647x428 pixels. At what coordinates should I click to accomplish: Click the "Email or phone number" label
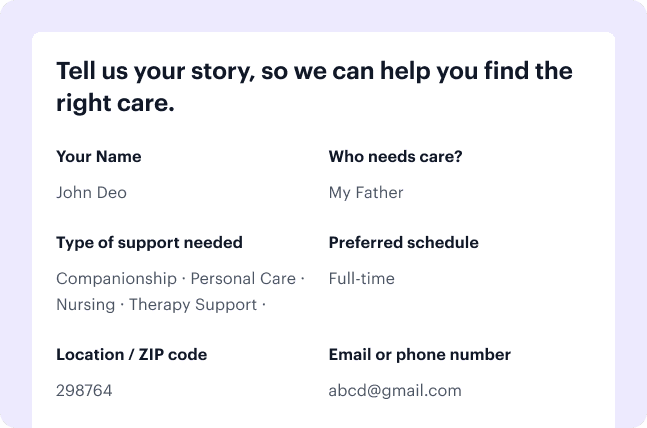coord(419,355)
